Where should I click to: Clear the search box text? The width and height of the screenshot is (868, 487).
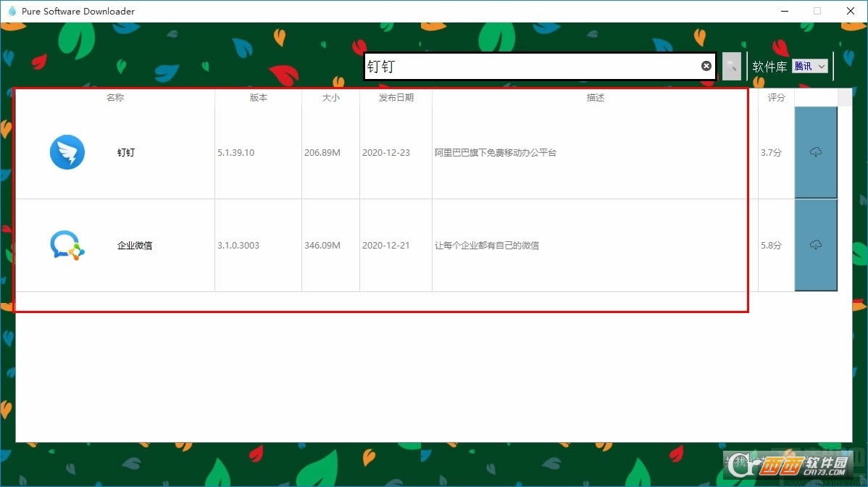pyautogui.click(x=706, y=66)
